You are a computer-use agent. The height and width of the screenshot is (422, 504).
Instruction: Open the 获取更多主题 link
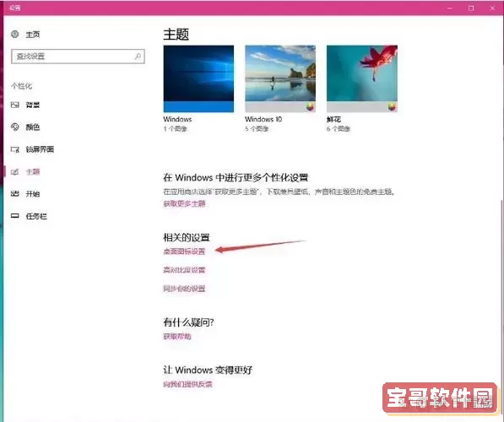(x=184, y=203)
